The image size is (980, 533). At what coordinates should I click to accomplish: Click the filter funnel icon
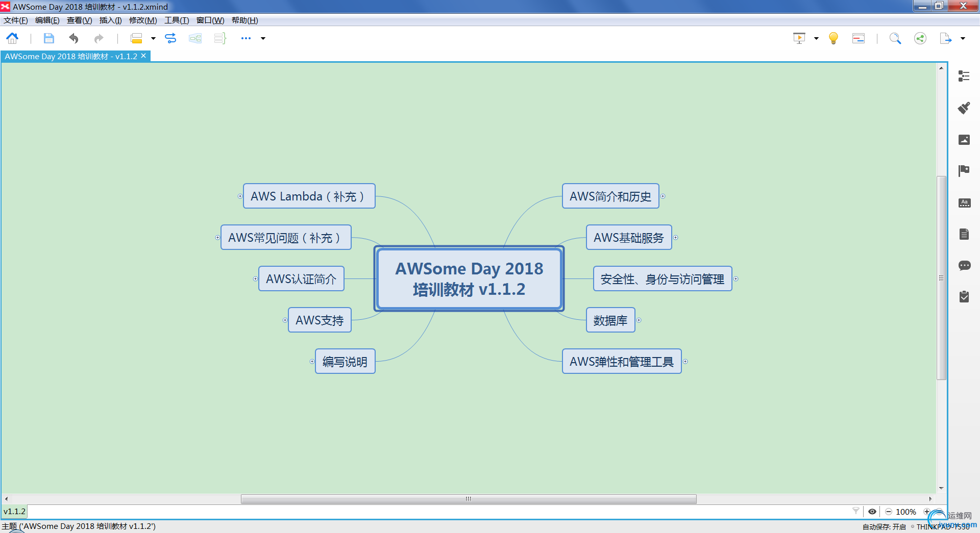pos(856,511)
